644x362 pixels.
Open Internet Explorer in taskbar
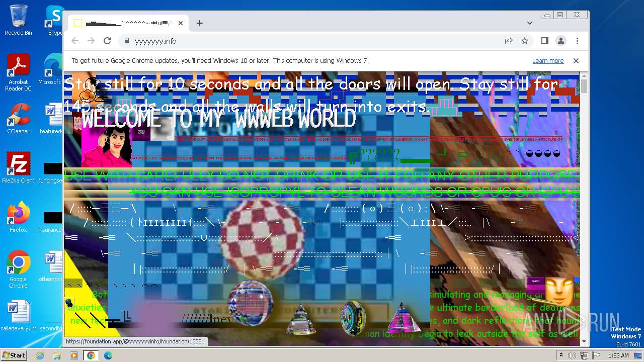40,355
